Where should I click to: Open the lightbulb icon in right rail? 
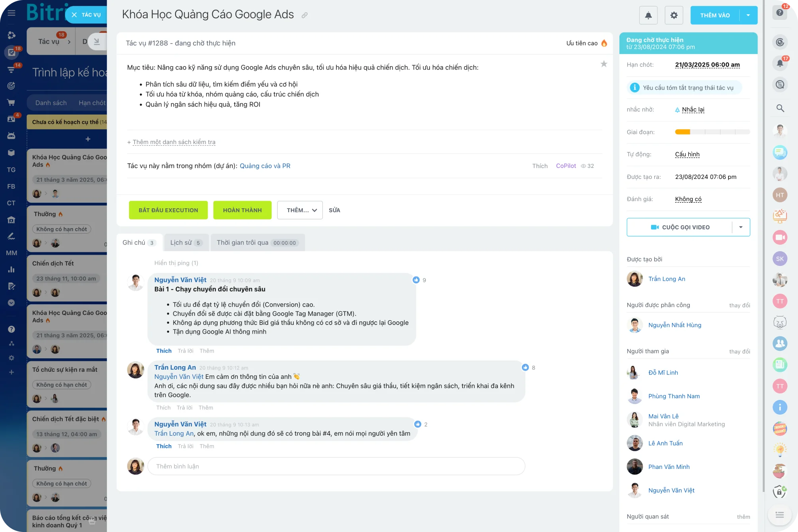click(780, 449)
